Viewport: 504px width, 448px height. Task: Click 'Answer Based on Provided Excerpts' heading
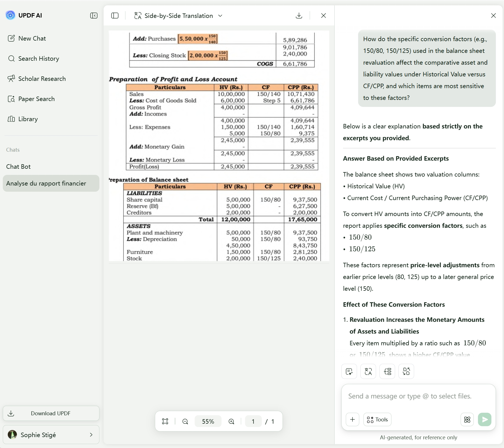coord(396,158)
